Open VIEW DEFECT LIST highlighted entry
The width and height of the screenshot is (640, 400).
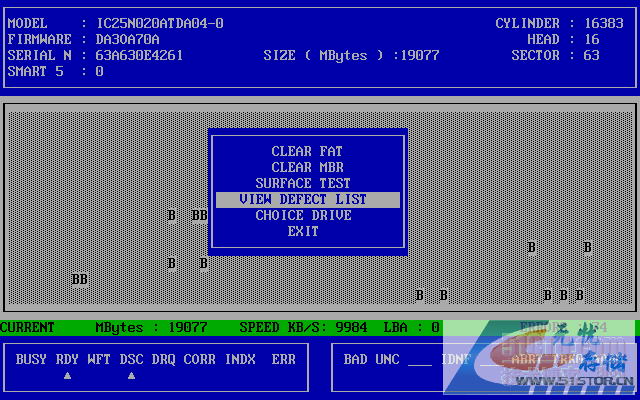tap(308, 200)
